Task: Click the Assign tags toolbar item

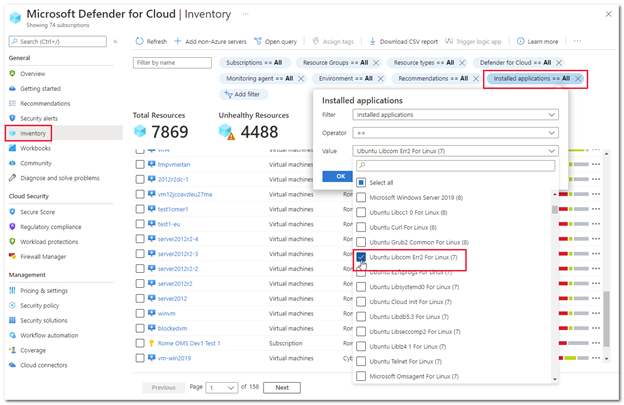Action: 333,41
